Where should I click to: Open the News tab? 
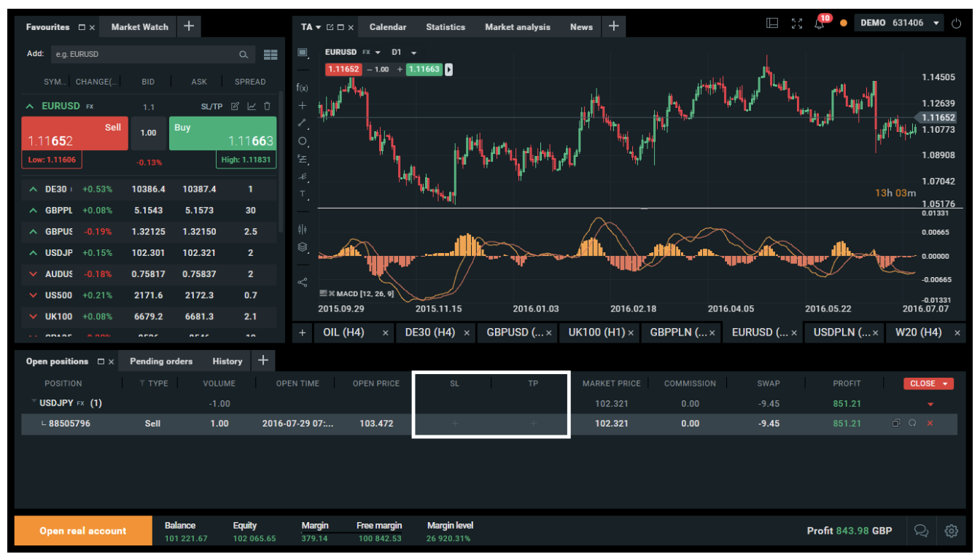click(x=581, y=27)
